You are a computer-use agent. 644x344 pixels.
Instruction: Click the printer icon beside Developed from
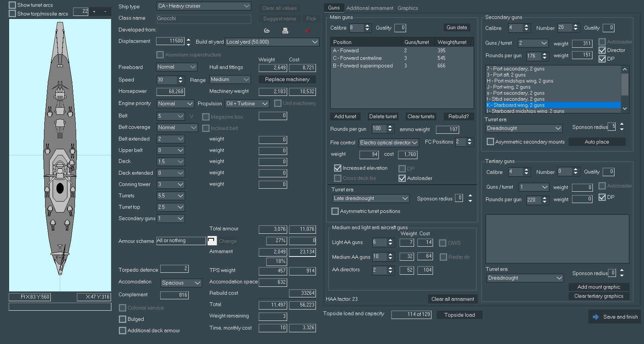[285, 31]
